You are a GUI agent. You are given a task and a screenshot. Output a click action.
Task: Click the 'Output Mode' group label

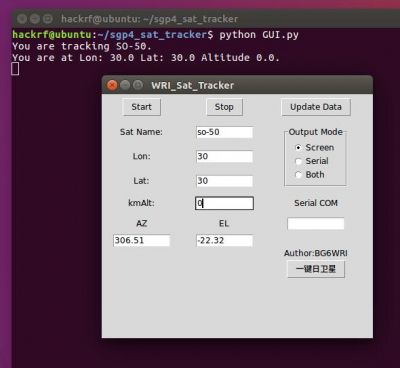click(315, 132)
